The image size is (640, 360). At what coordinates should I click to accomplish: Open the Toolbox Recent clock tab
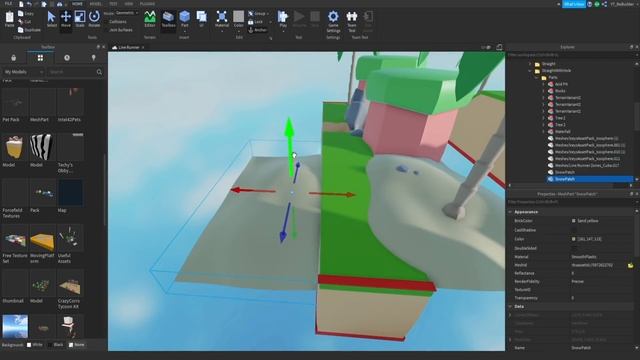67,58
